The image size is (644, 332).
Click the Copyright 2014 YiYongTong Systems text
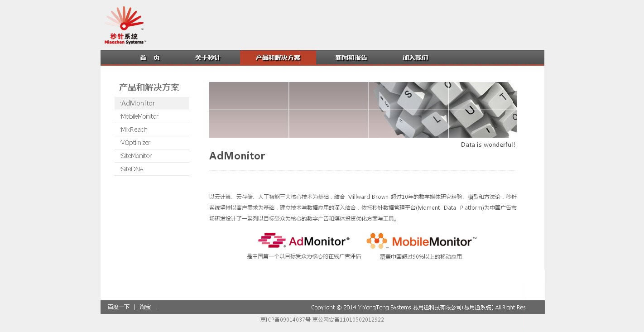click(x=418, y=308)
